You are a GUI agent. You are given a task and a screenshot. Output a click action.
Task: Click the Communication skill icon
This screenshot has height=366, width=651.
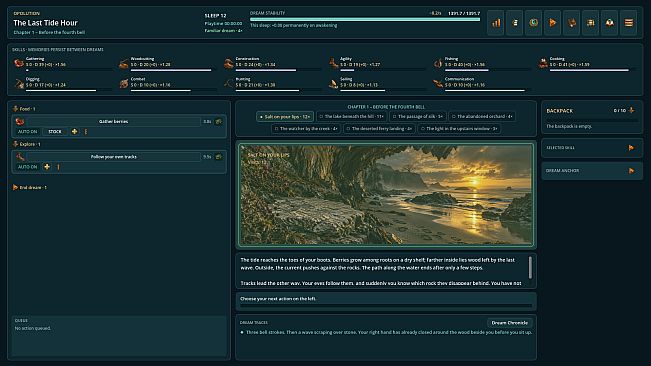pyautogui.click(x=438, y=83)
